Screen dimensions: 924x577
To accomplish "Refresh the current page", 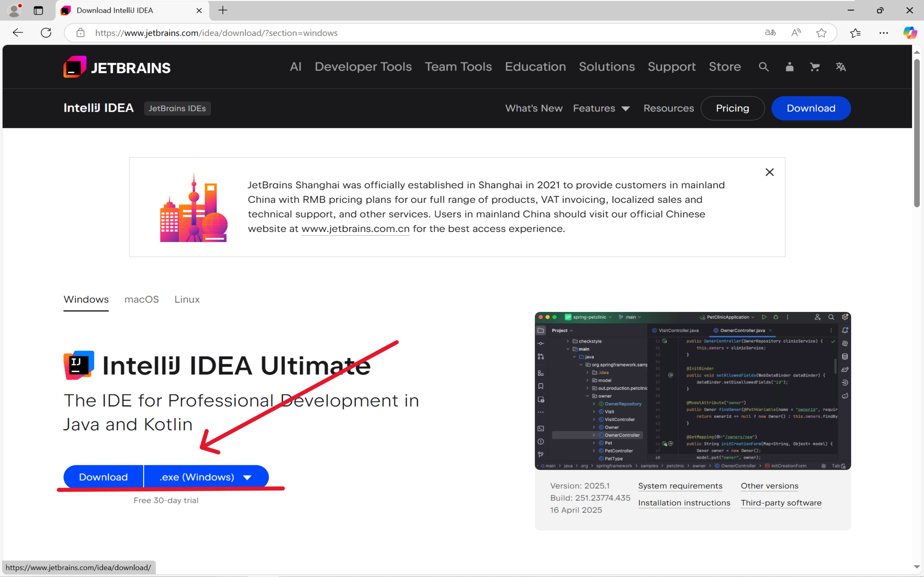I will [x=45, y=32].
